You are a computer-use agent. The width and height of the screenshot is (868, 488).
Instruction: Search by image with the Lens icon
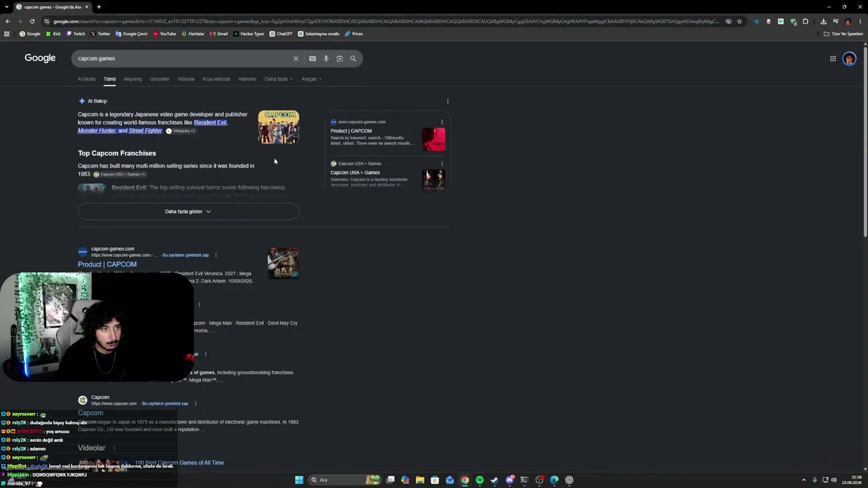click(x=340, y=58)
